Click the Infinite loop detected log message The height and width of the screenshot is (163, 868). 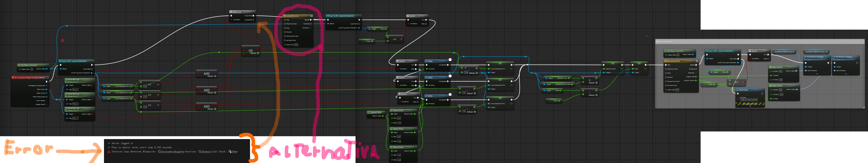pyautogui.click(x=127, y=152)
